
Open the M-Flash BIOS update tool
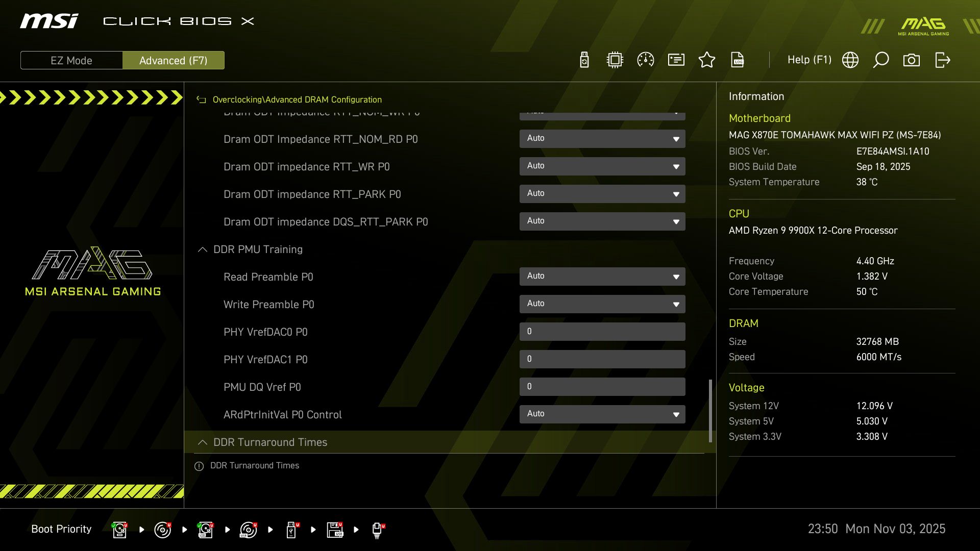tap(583, 60)
